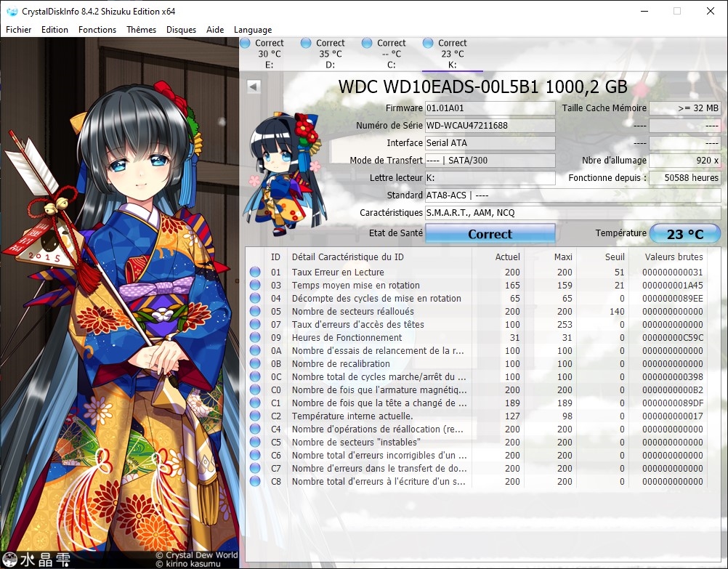Click the serial number field WD-WCAU47211688
Viewport: 728px width, 569px height.
pos(490,126)
